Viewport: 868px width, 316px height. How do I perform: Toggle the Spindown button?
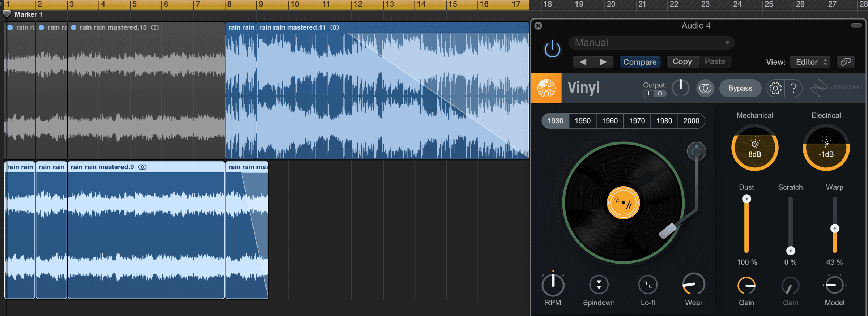coord(599,285)
